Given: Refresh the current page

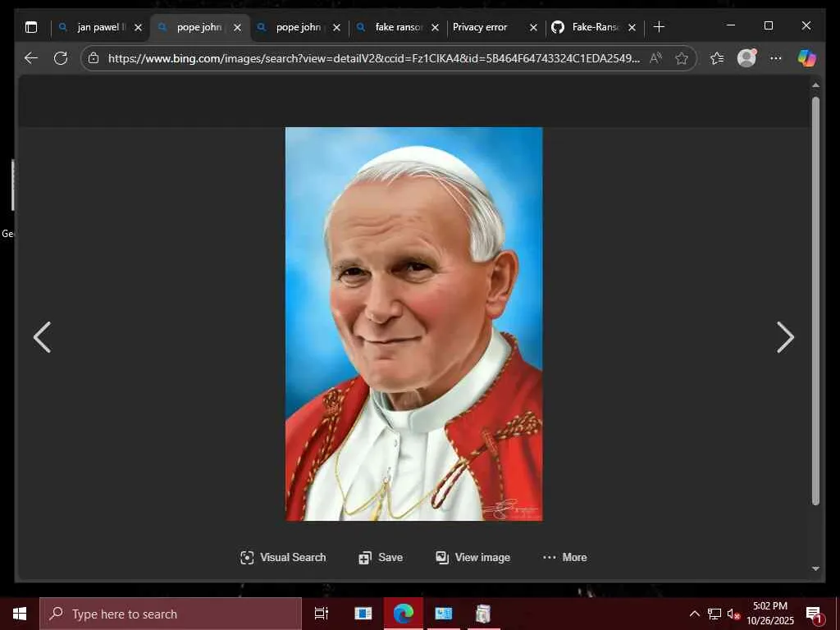Looking at the screenshot, I should point(61,58).
